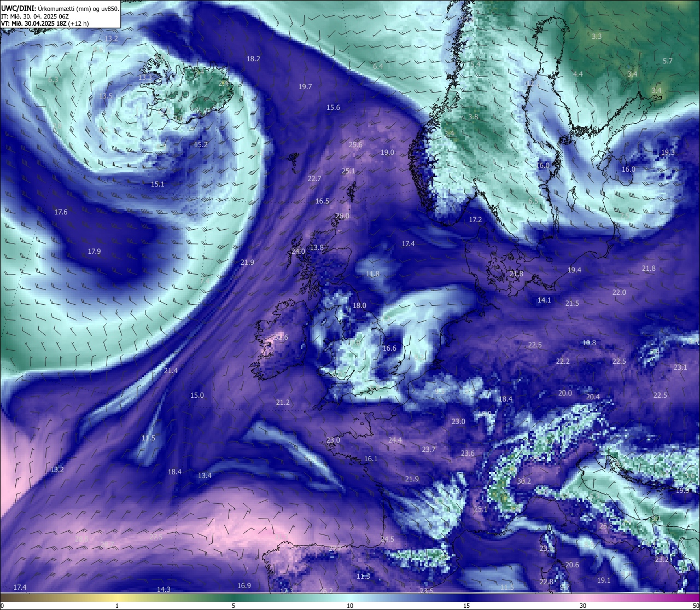Click the 16.1 value over western France
Viewport: 700px width, 610px height.
pos(371,458)
